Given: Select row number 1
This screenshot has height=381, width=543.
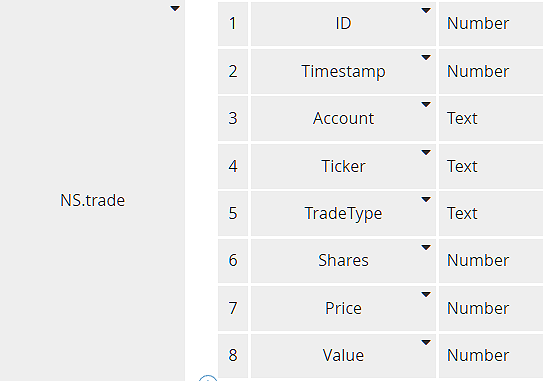Looking at the screenshot, I should [233, 24].
